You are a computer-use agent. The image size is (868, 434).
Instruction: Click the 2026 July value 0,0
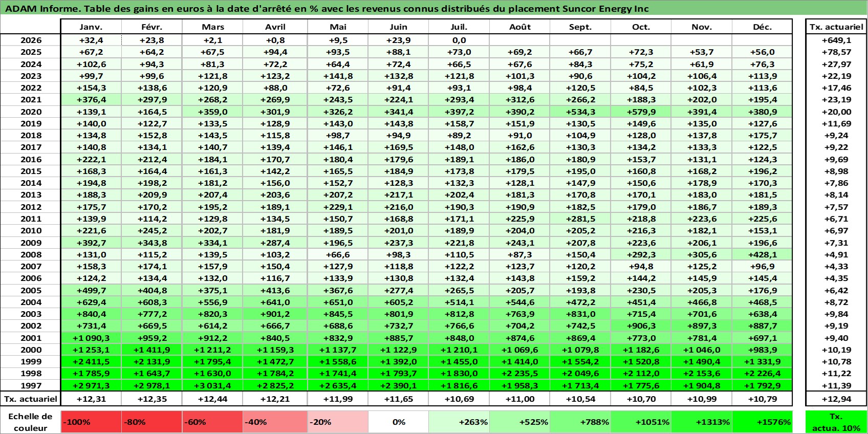459,40
